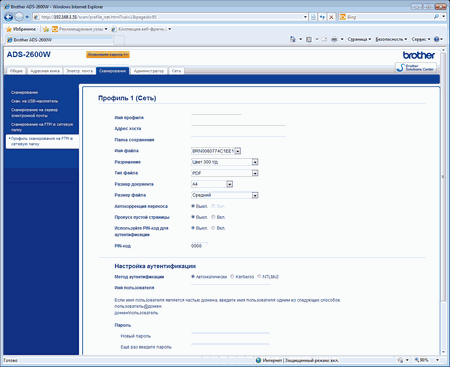Click the Ещё раз введите пароль field
Screen dimensions: 450x367
tap(230, 347)
